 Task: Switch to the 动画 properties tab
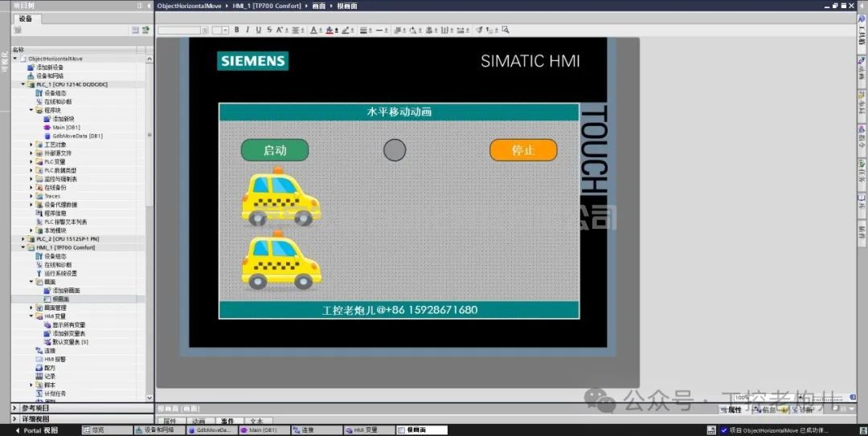(x=199, y=421)
